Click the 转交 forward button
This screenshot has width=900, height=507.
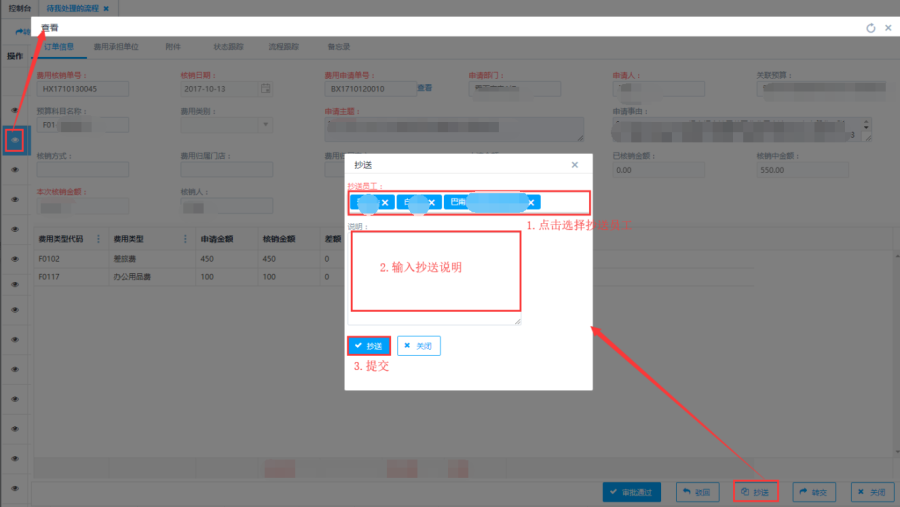pos(814,492)
